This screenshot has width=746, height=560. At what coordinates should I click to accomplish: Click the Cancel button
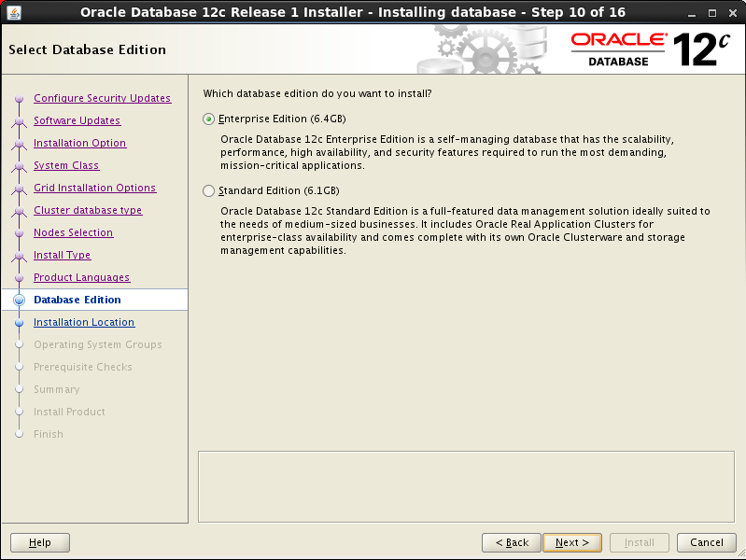tap(707, 542)
